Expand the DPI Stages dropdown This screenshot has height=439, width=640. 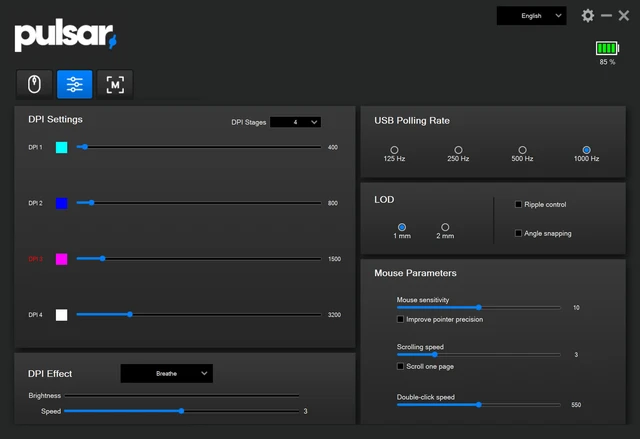click(295, 122)
